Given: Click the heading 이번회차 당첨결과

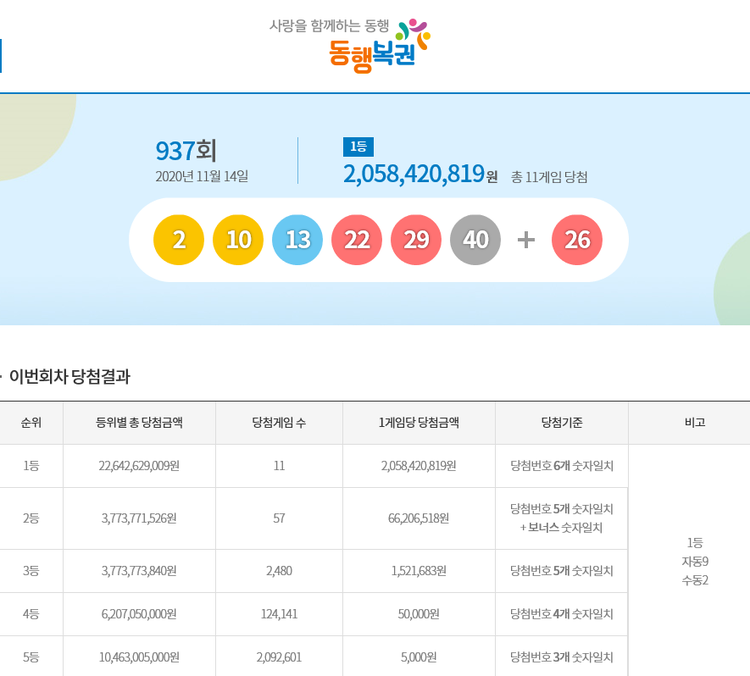Looking at the screenshot, I should click(70, 377).
